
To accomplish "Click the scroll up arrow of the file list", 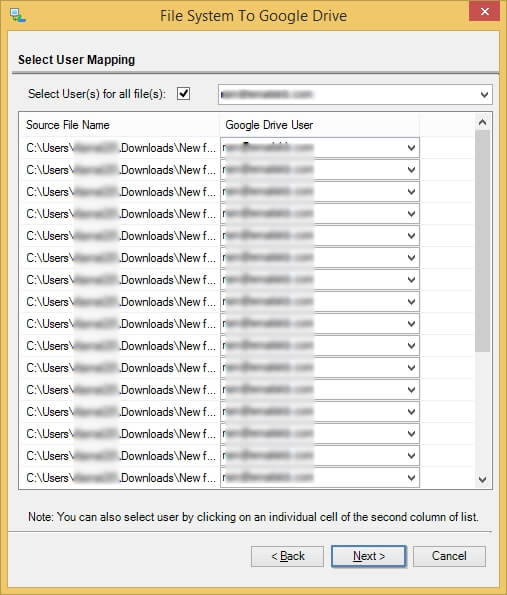I will [x=482, y=122].
